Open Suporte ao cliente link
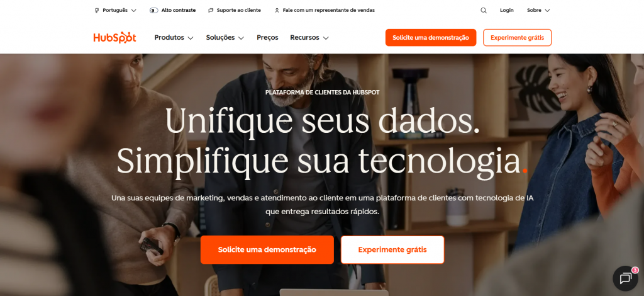This screenshot has width=644, height=296. point(238,10)
